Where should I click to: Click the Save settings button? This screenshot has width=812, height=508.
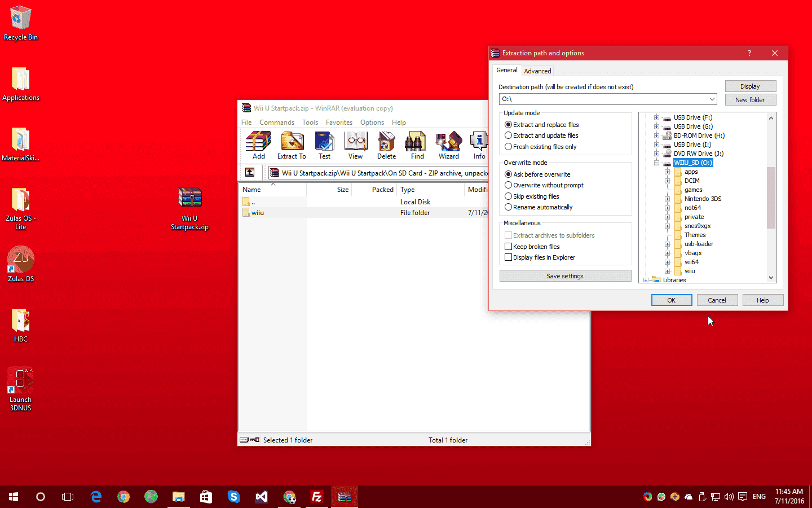(565, 276)
